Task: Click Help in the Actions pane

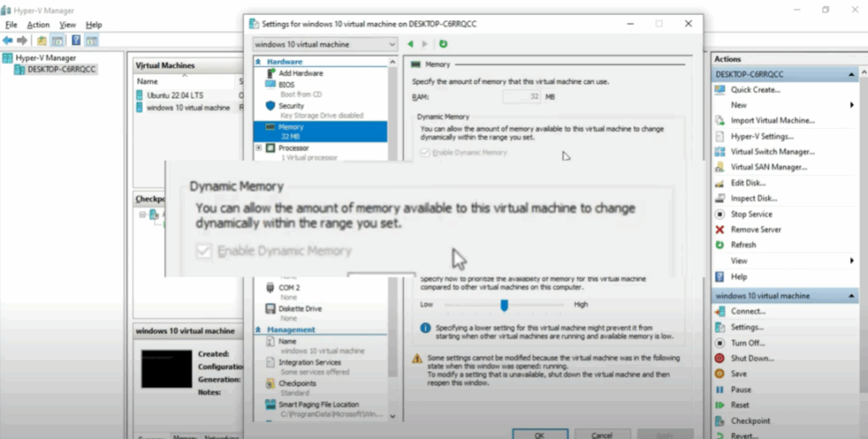Action: tap(738, 277)
